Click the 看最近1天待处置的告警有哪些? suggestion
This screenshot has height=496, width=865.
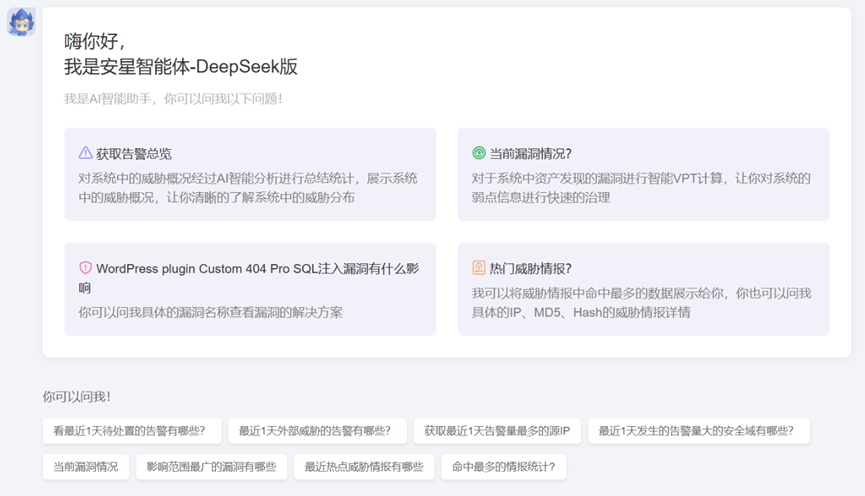tap(130, 431)
